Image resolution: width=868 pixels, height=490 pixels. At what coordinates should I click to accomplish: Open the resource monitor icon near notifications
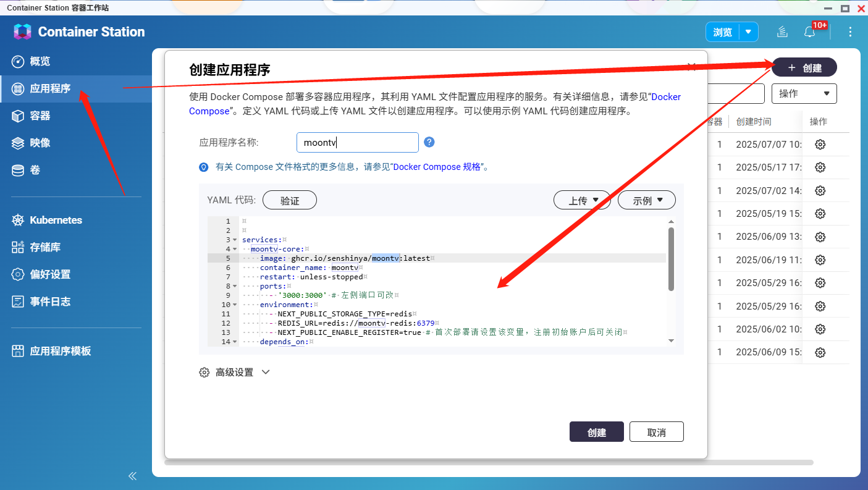pos(782,31)
